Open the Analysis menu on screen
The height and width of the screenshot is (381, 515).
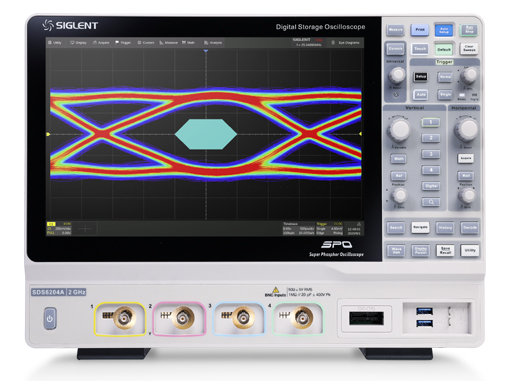(213, 43)
